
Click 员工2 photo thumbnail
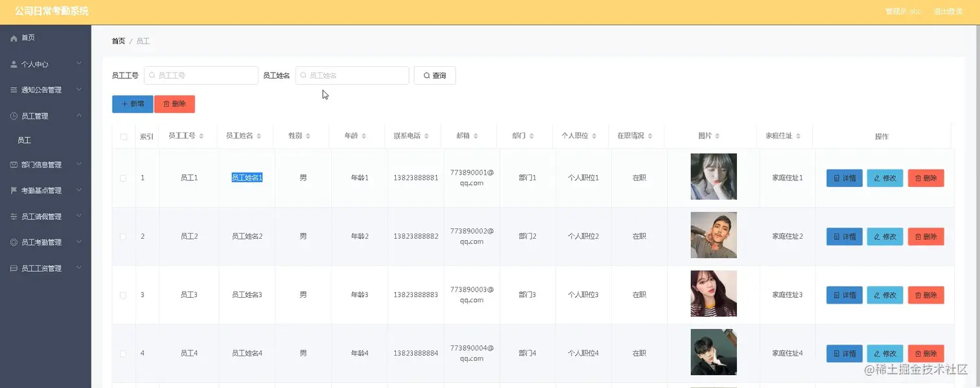click(714, 235)
